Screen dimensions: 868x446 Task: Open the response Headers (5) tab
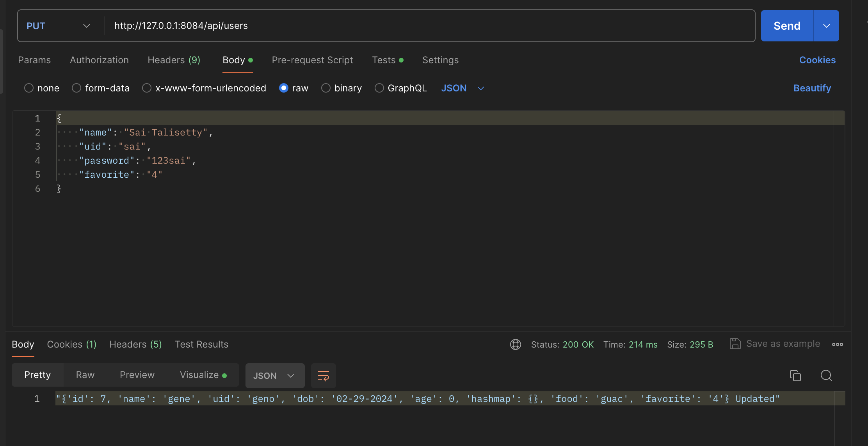pos(135,344)
